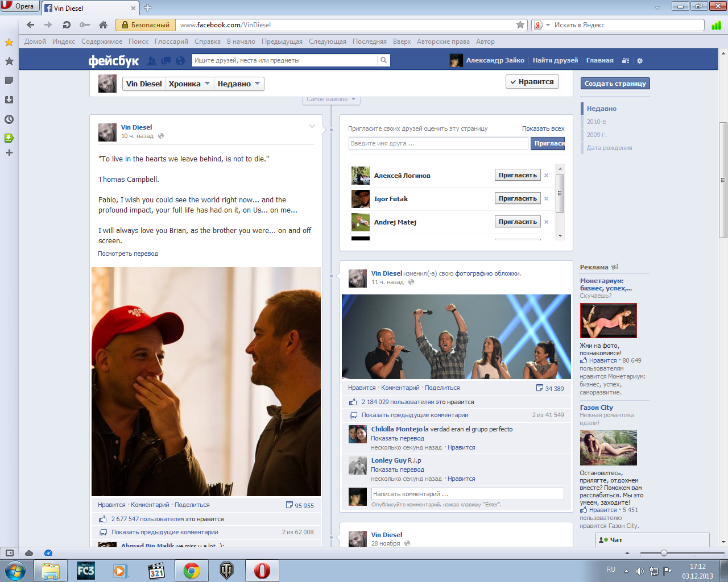728x582 pixels.
Task: Select 2009 г. in timeline sidebar
Action: click(597, 135)
